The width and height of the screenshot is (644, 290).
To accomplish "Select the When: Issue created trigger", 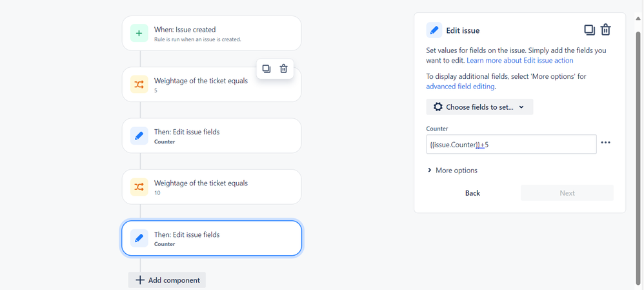I will [x=212, y=34].
